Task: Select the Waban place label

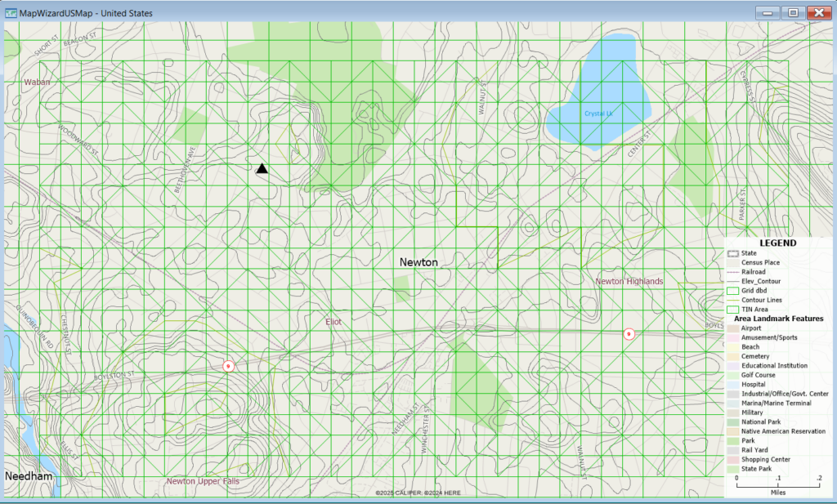Action: (37, 82)
